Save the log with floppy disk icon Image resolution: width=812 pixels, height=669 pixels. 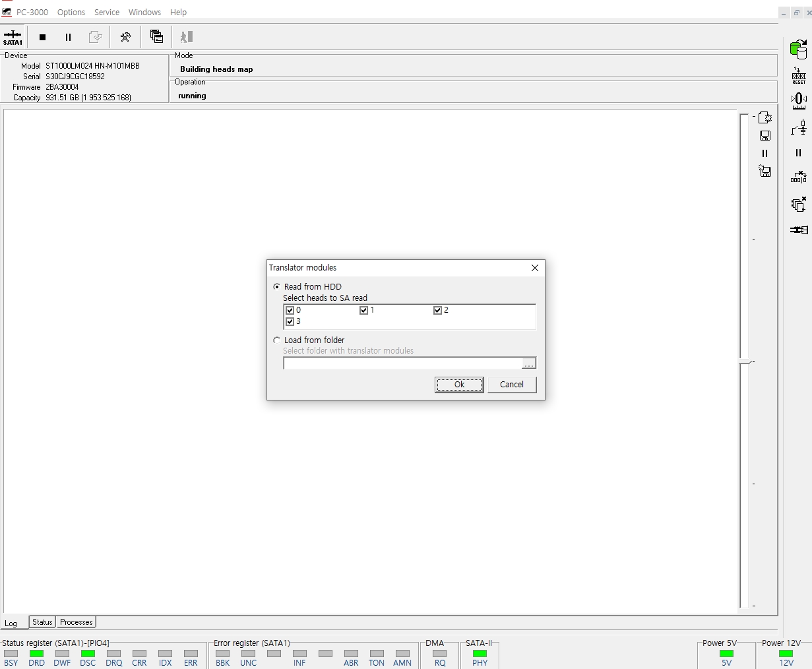coord(765,136)
